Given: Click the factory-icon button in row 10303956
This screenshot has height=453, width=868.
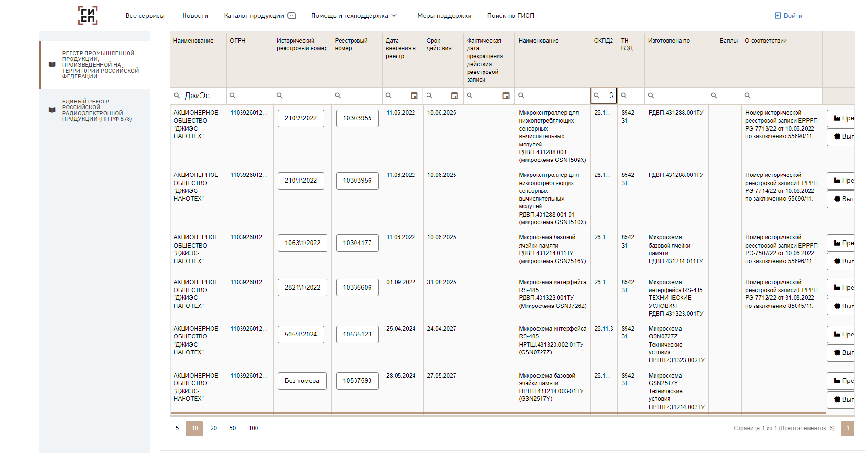Looking at the screenshot, I should [x=841, y=181].
